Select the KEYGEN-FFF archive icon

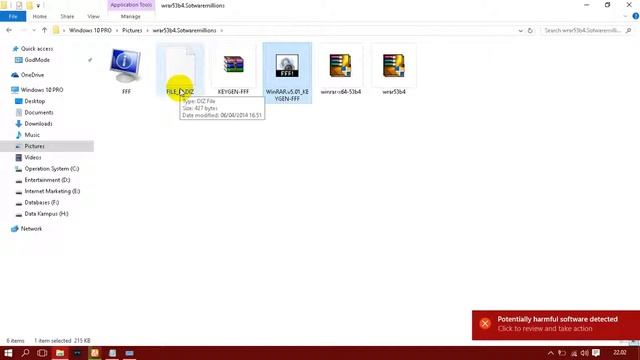pos(233,65)
